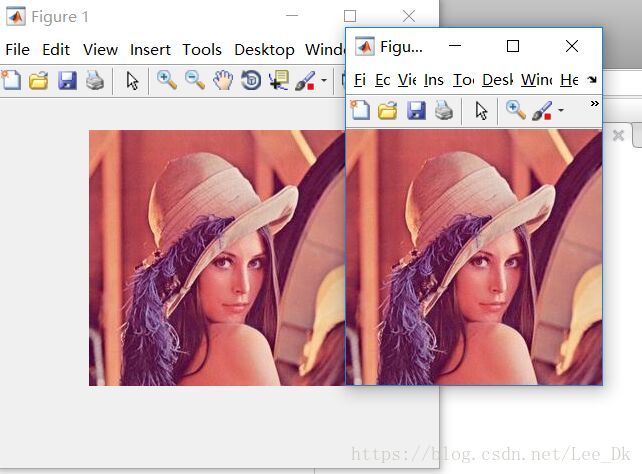Open Desktop menu in front figure window

pyautogui.click(x=497, y=79)
